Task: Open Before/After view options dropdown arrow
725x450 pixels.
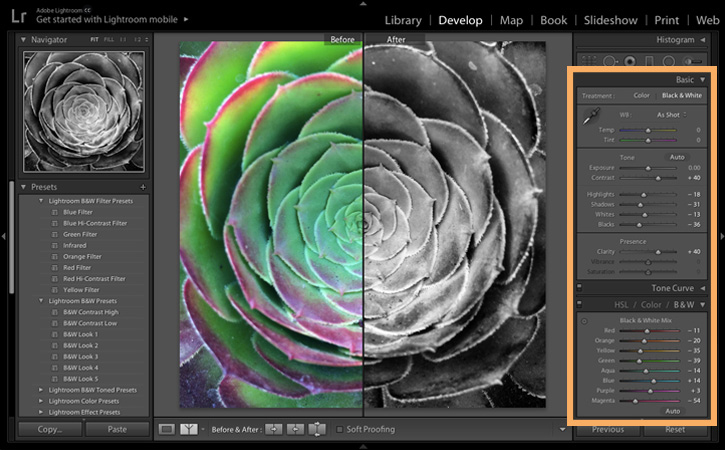Action: 203,429
